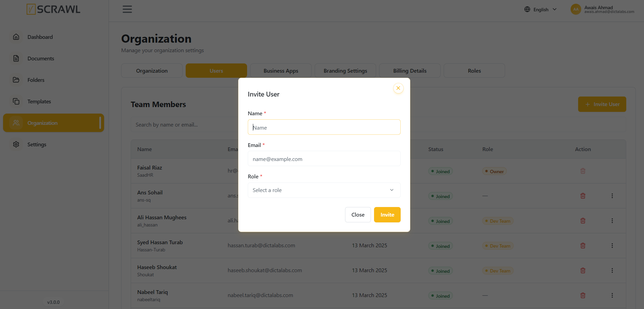644x309 pixels.
Task: Open more options for Syed Hassan Turab
Action: [x=612, y=246]
